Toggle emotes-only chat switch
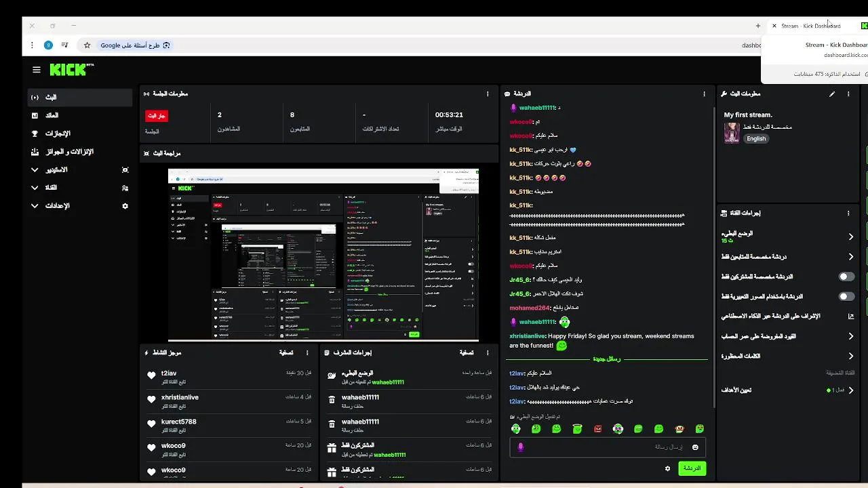Image resolution: width=868 pixels, height=488 pixels. pyautogui.click(x=846, y=296)
